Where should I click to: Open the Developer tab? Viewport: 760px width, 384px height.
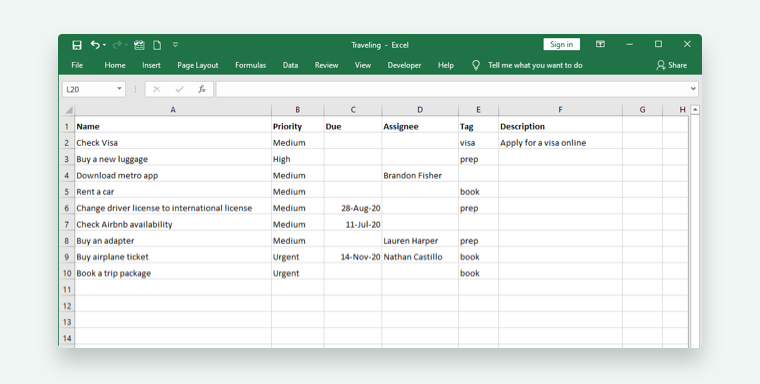pyautogui.click(x=404, y=65)
